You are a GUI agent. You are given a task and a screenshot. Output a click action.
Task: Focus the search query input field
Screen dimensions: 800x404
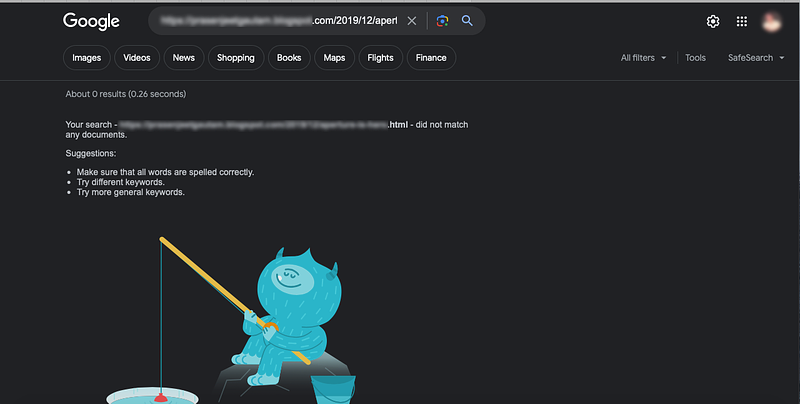pyautogui.click(x=278, y=21)
